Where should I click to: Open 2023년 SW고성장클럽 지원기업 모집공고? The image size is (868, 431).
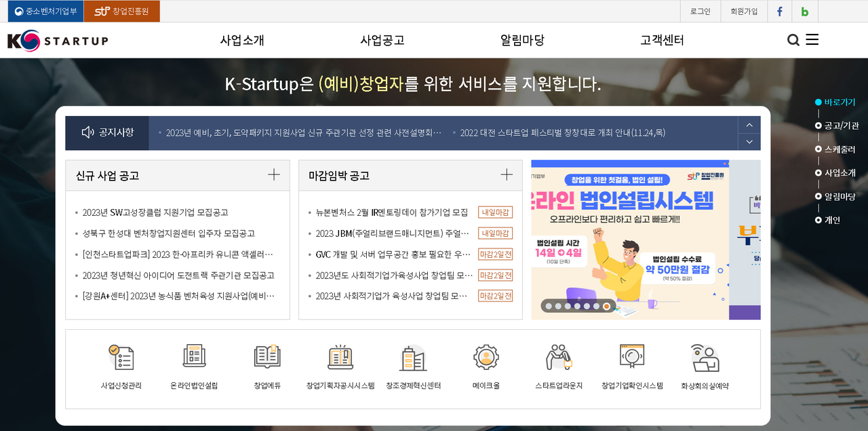click(155, 212)
